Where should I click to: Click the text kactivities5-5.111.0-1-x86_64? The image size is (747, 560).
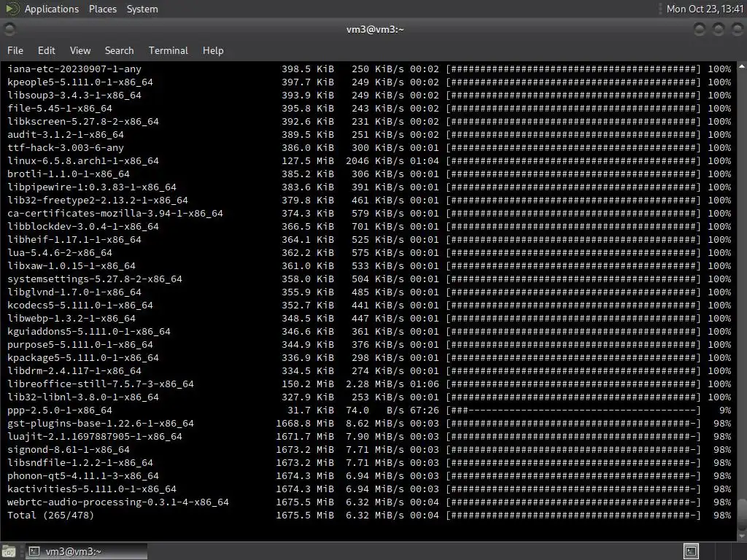92,489
